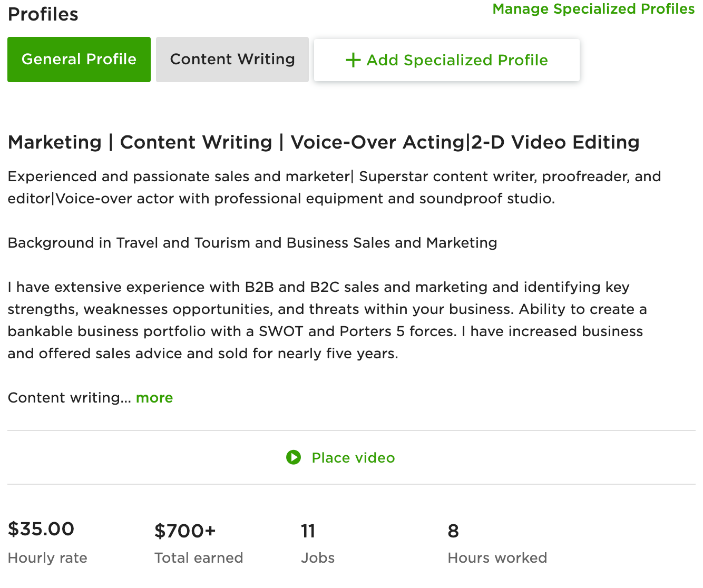The image size is (703, 588).
Task: Click the truncated Content writing… text
Action: pyautogui.click(x=69, y=398)
